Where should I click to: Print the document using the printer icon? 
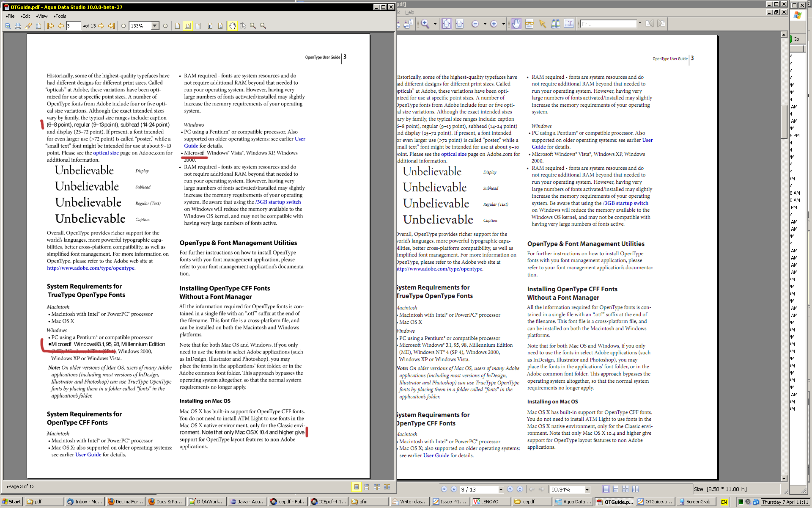[x=18, y=26]
